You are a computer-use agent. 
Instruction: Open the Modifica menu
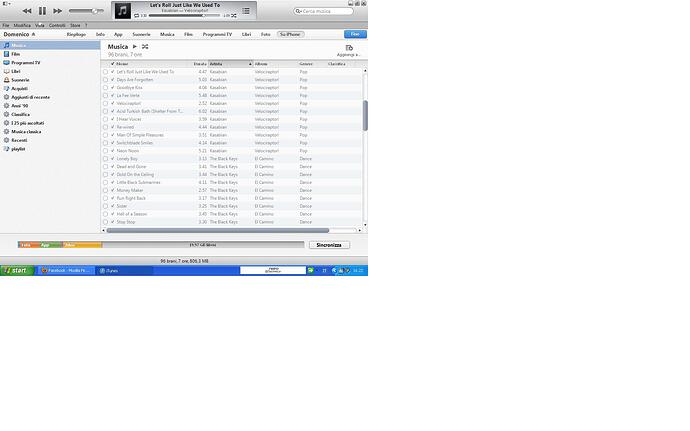(22, 26)
